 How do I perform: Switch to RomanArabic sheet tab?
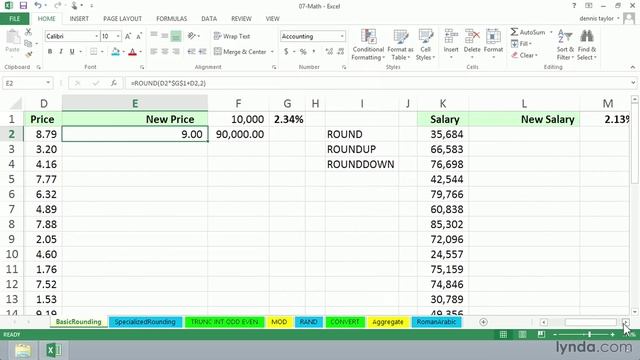(x=436, y=322)
